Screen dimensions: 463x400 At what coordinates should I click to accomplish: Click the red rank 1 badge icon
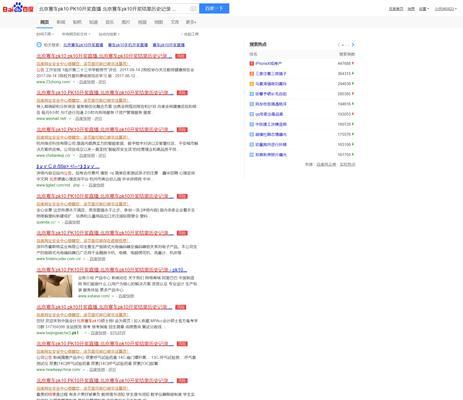252,63
